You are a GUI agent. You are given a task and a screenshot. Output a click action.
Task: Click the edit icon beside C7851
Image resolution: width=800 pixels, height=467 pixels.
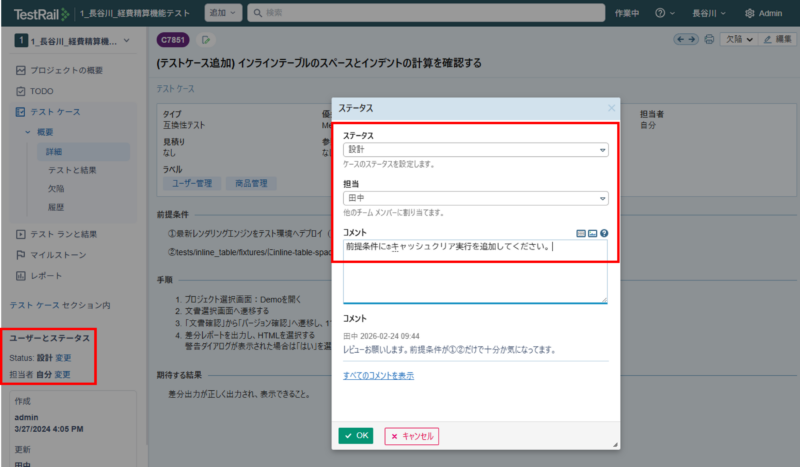click(206, 40)
